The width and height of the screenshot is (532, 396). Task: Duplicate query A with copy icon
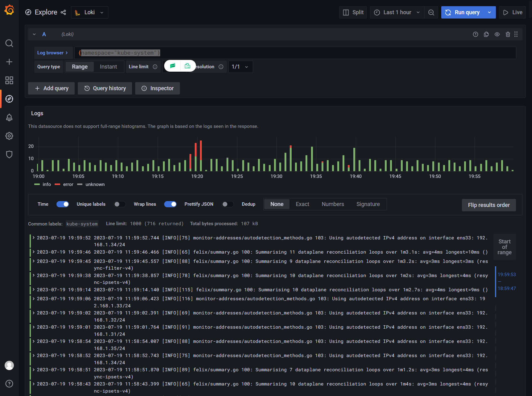pos(486,34)
